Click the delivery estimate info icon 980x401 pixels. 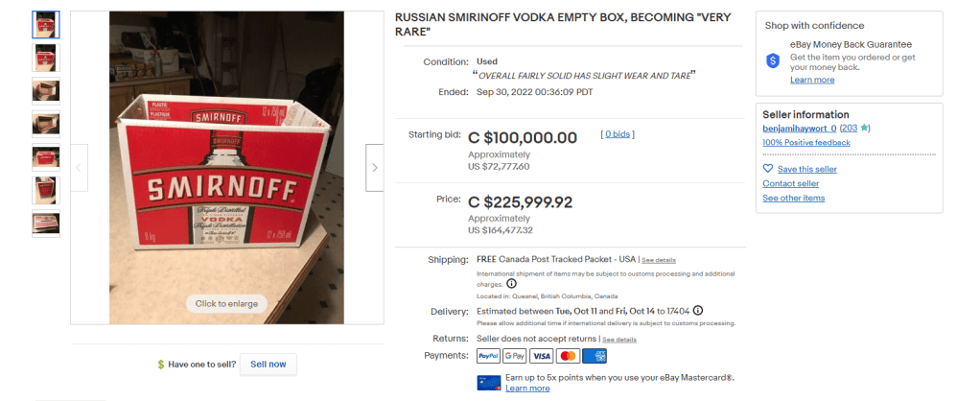click(697, 310)
